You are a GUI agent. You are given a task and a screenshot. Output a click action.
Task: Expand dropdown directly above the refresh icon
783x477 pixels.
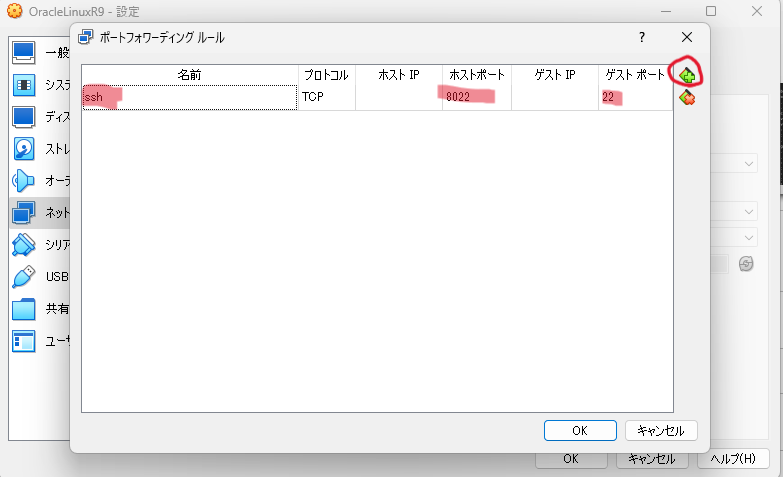tap(748, 238)
